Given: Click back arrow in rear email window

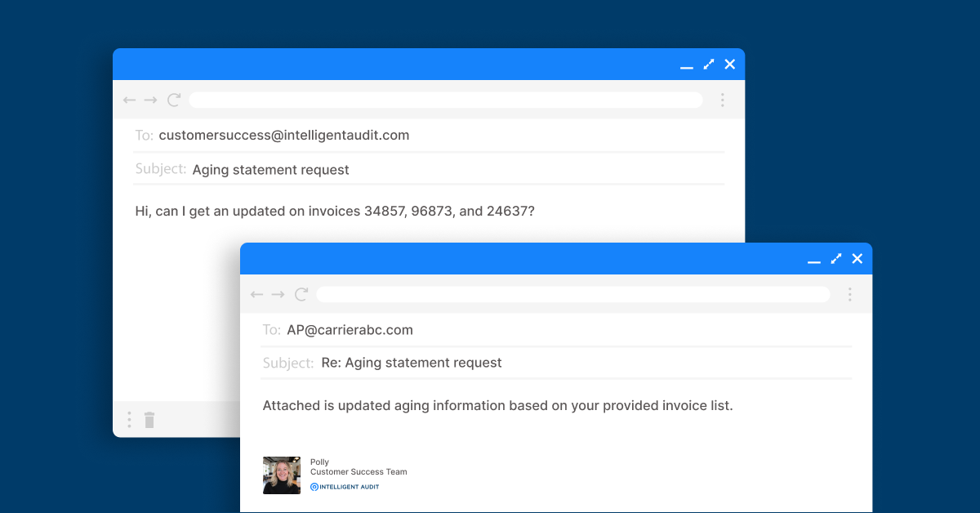Looking at the screenshot, I should click(129, 100).
